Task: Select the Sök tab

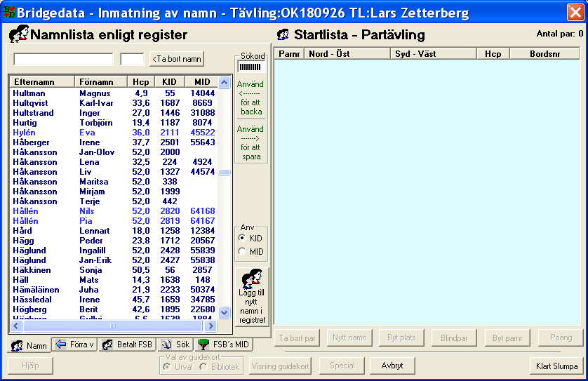Action: [x=175, y=345]
